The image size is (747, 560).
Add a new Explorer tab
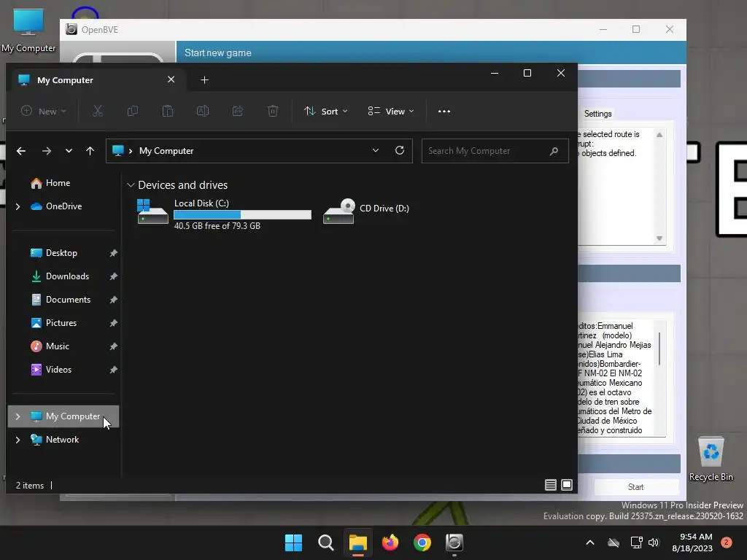click(204, 80)
